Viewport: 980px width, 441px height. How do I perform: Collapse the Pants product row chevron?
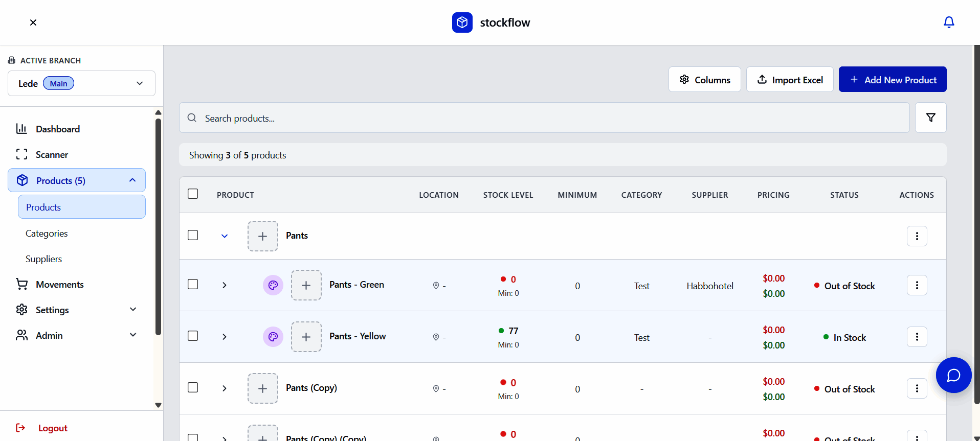click(x=225, y=236)
